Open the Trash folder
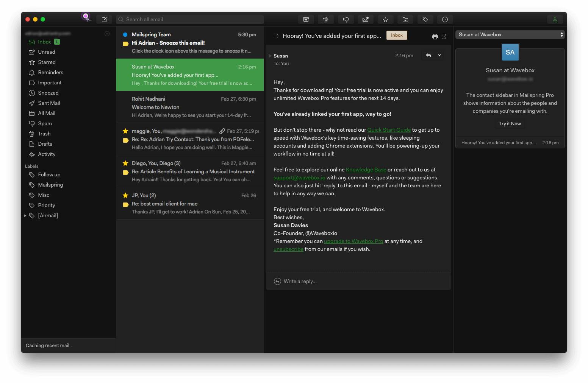588x383 pixels. (44, 134)
